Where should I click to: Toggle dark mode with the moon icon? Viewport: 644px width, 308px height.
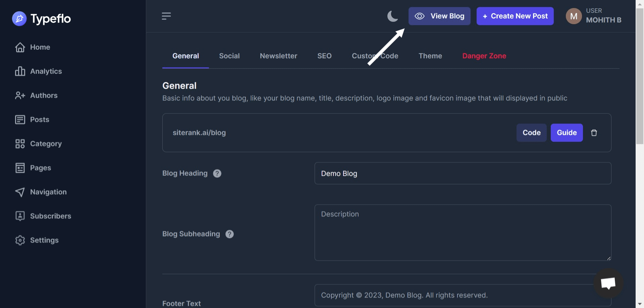tap(392, 16)
